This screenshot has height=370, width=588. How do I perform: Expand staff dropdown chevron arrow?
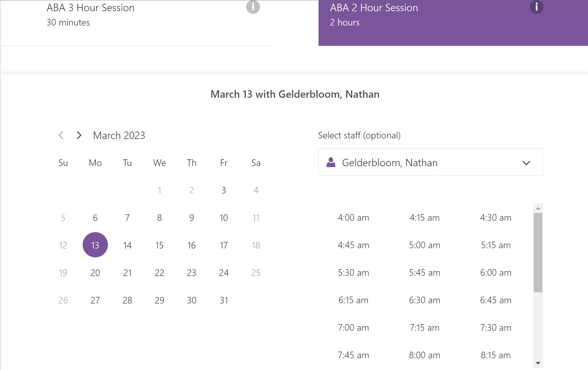click(526, 163)
